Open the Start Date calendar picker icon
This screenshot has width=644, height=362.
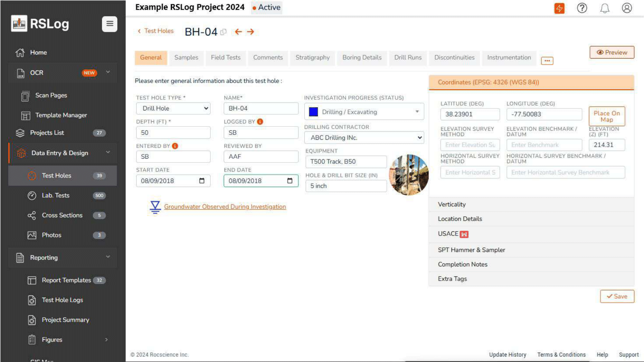202,181
